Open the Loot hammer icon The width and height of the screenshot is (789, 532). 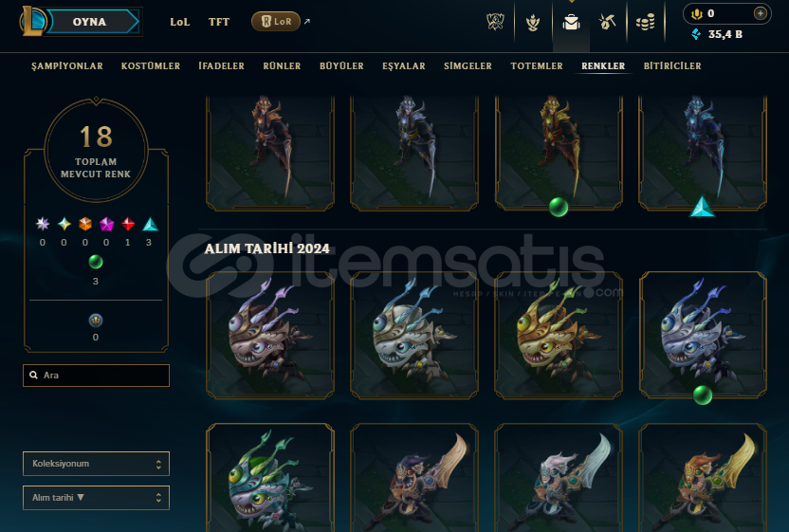point(607,22)
